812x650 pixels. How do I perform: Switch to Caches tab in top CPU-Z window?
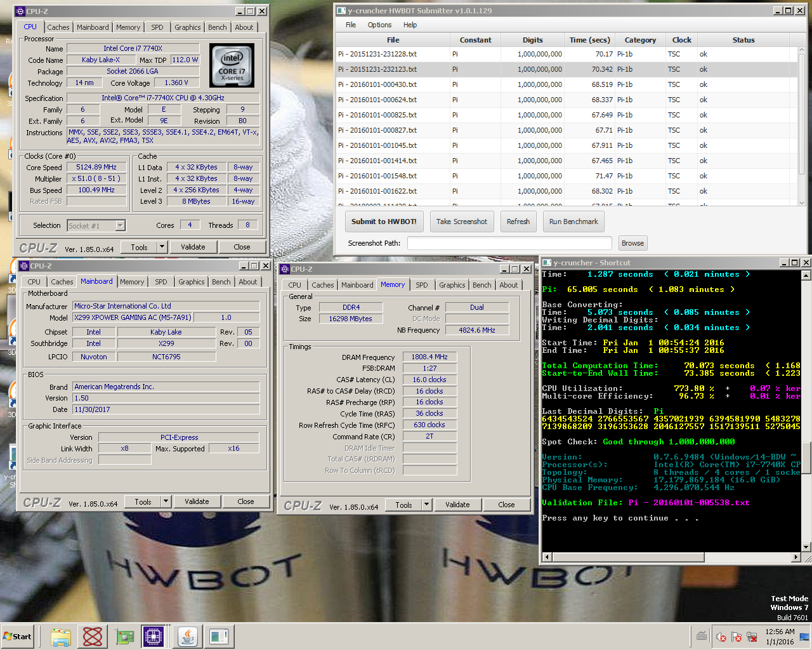[58, 27]
